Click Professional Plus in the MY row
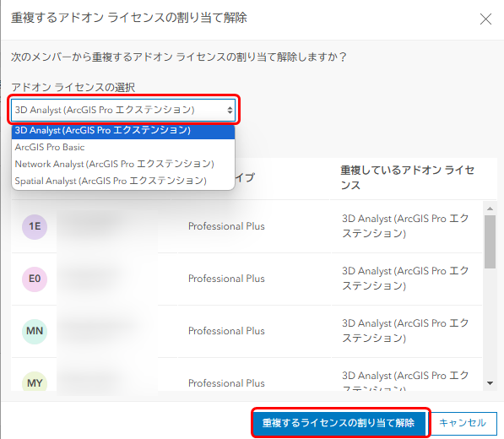504x439 pixels. 226,383
